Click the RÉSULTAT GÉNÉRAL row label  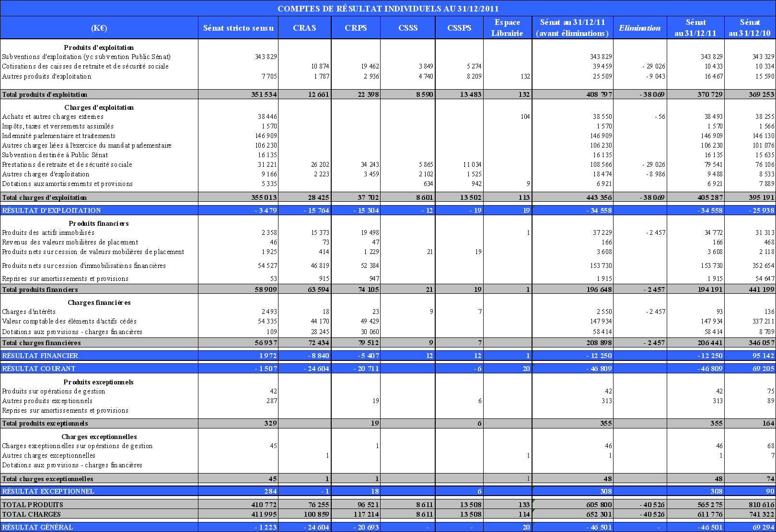click(x=38, y=527)
